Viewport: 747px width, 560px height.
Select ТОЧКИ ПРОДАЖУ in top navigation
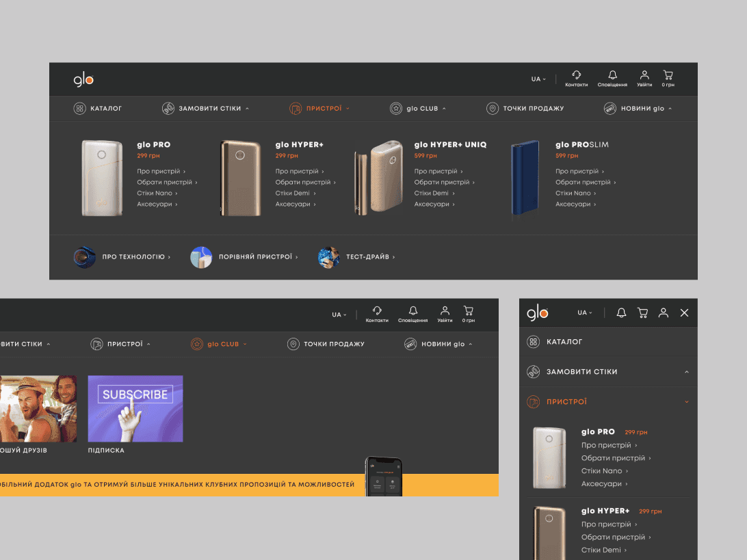click(x=534, y=109)
